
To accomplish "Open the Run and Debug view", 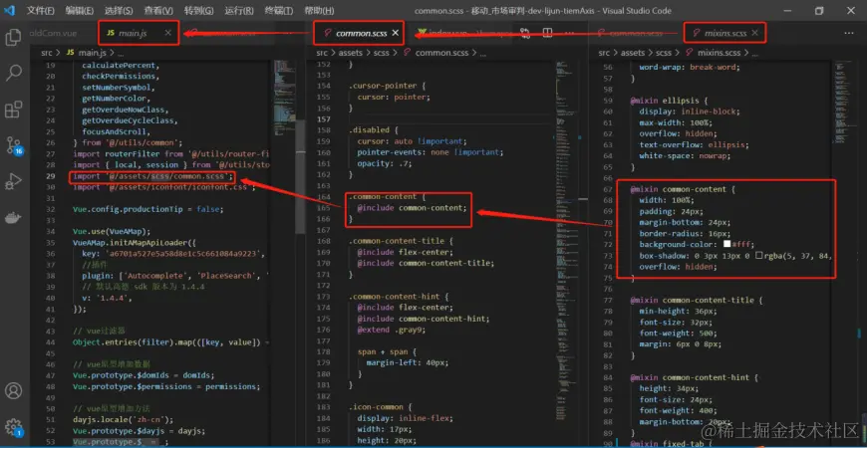I will 13,181.
